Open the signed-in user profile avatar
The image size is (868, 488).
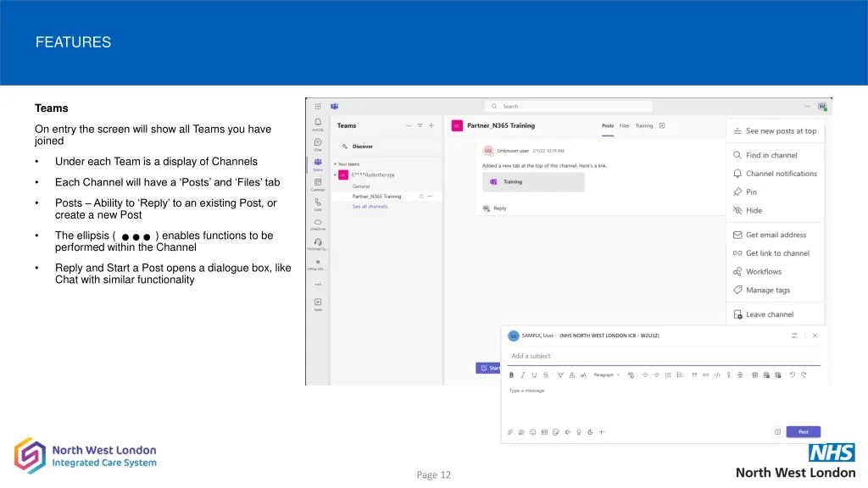[822, 106]
